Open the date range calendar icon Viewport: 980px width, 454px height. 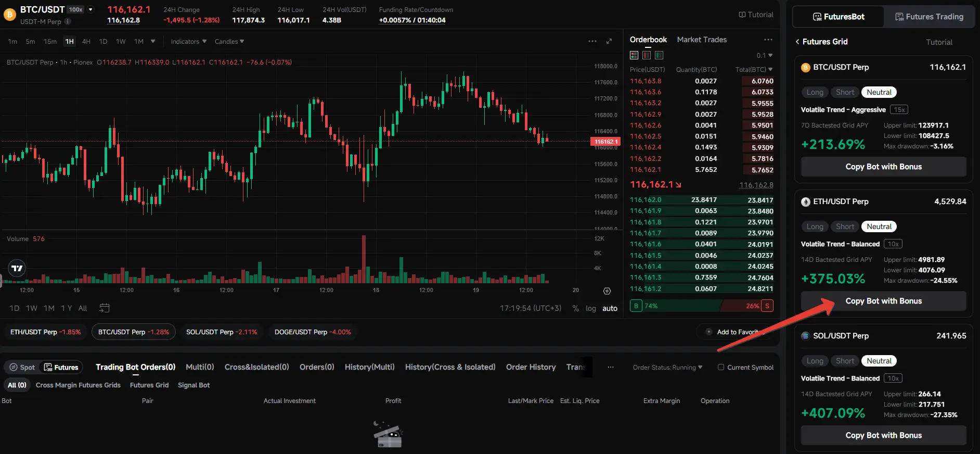tap(104, 308)
